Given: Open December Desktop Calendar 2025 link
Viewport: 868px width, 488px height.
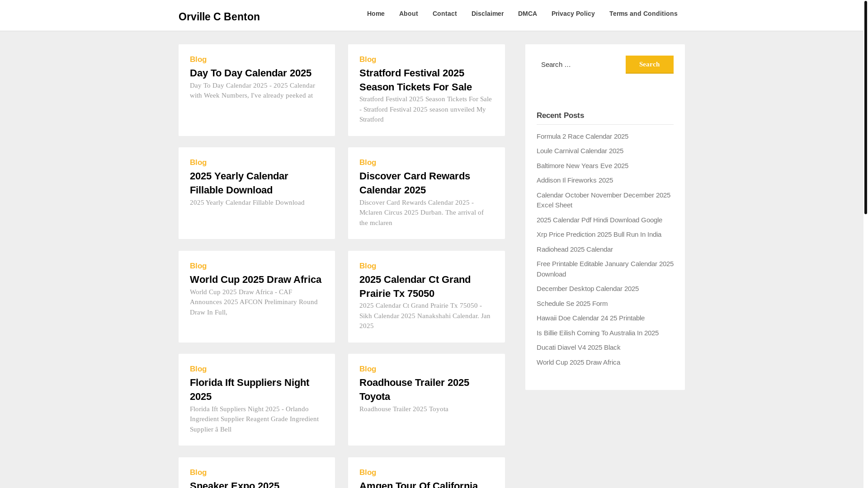Looking at the screenshot, I should 587,289.
